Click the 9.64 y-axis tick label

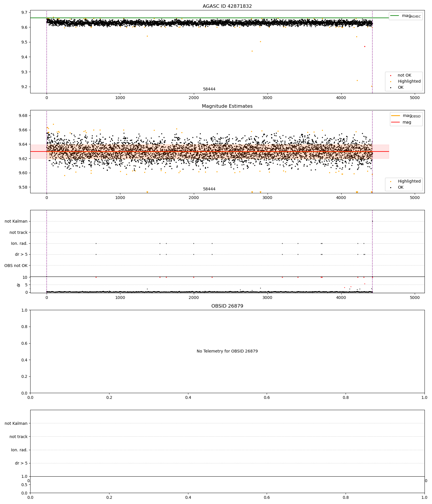[x=23, y=144]
